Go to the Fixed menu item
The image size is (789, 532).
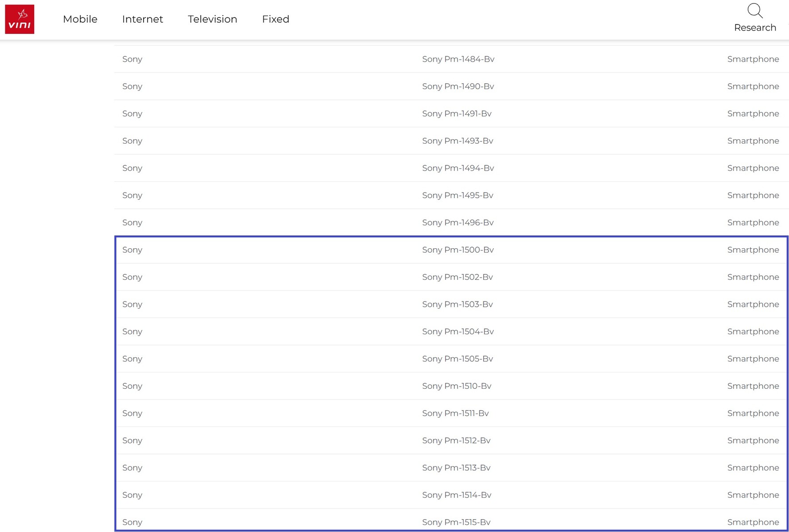pyautogui.click(x=275, y=19)
